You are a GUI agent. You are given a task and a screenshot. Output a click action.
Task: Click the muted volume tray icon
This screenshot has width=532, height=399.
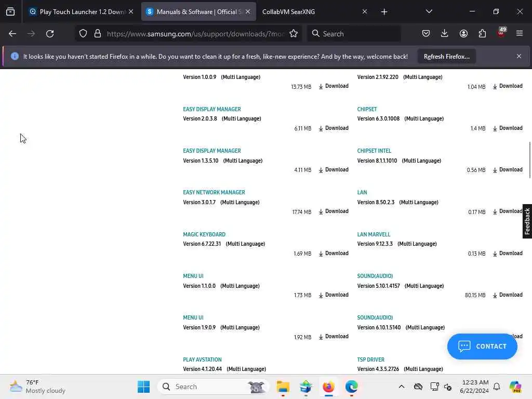pyautogui.click(x=448, y=387)
